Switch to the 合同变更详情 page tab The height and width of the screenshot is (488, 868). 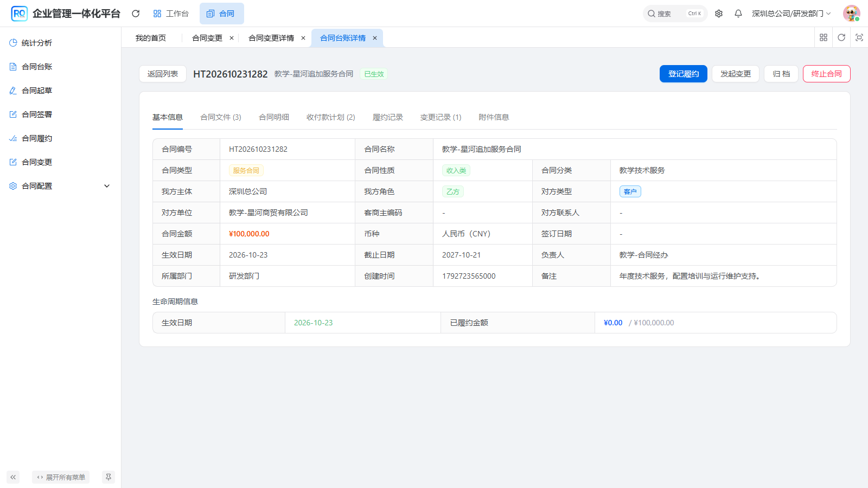[x=271, y=38]
